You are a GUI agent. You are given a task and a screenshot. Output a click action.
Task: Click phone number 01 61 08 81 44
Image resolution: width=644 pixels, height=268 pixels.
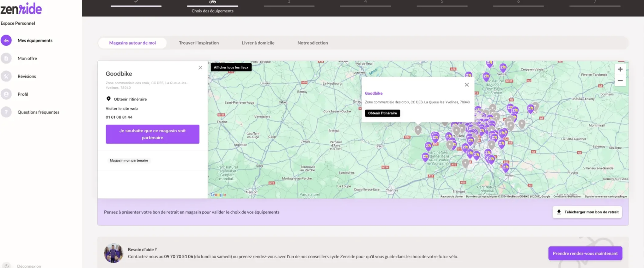[119, 117]
